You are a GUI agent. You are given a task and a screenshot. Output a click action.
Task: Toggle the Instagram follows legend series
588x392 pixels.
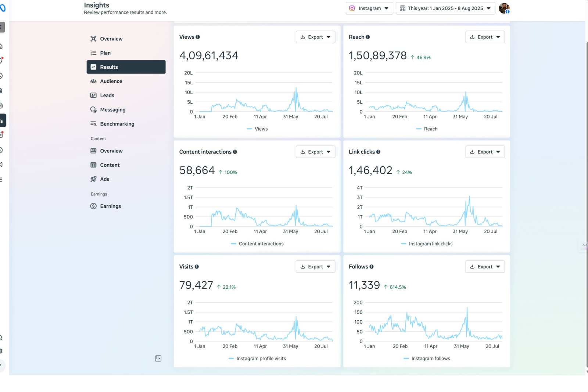coord(427,359)
